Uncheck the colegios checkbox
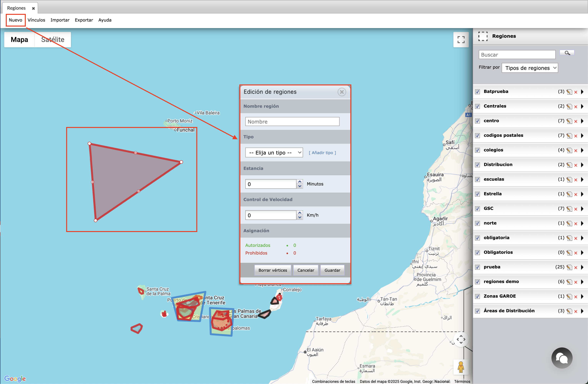588x384 pixels. pyautogui.click(x=478, y=150)
